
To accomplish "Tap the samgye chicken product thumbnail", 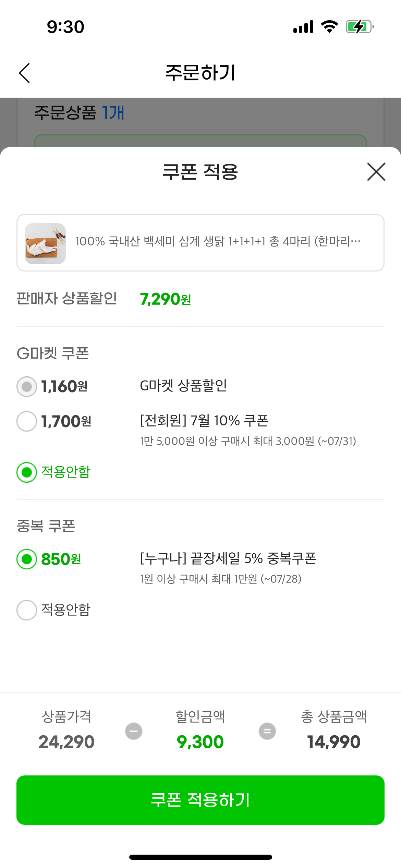I will (x=45, y=243).
